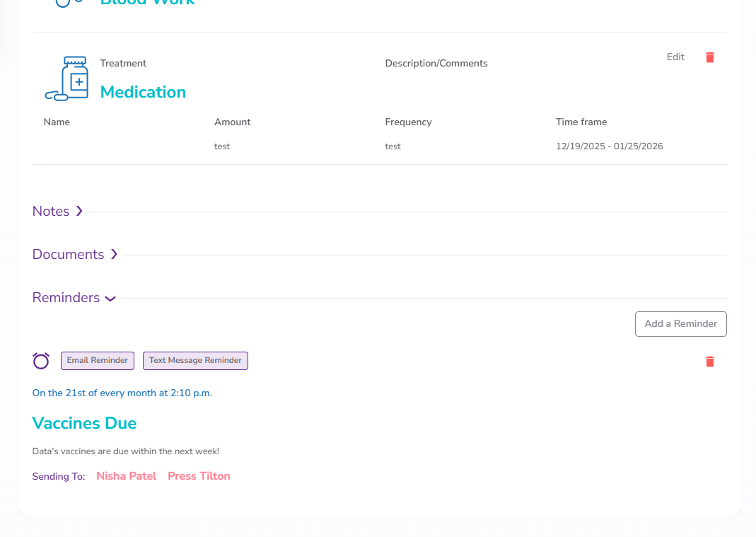
Task: Delete the Medication treatment with trash icon
Action: point(710,57)
